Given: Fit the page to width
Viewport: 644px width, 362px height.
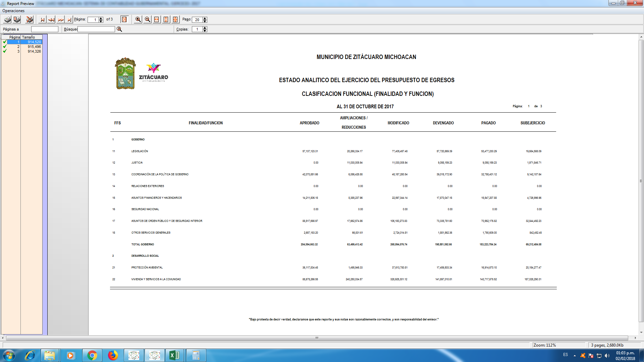Looking at the screenshot, I should 157,19.
